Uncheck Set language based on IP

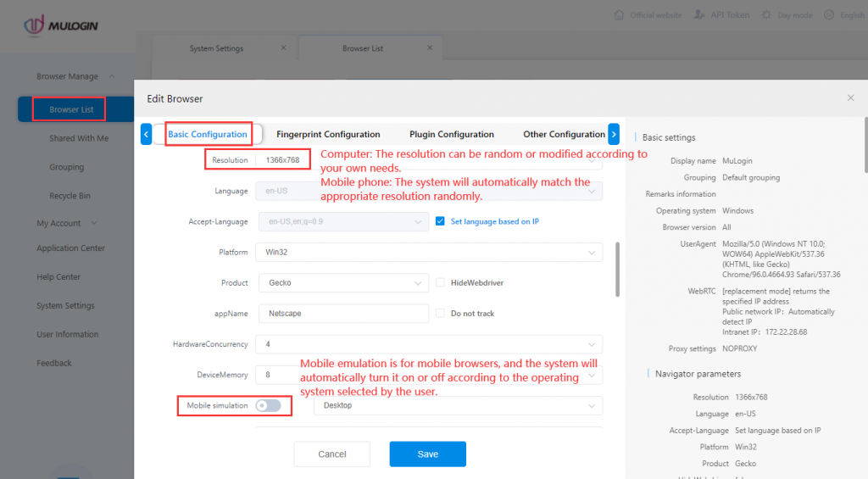click(x=440, y=221)
